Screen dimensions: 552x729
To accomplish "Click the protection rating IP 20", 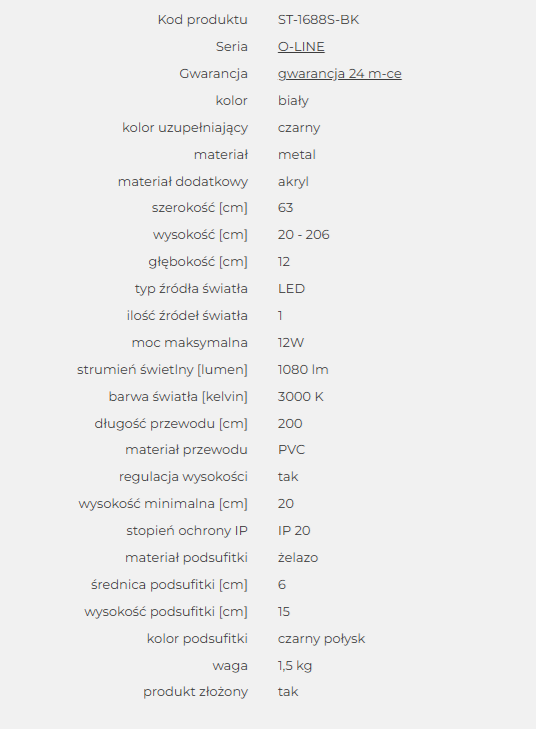I will [x=294, y=530].
